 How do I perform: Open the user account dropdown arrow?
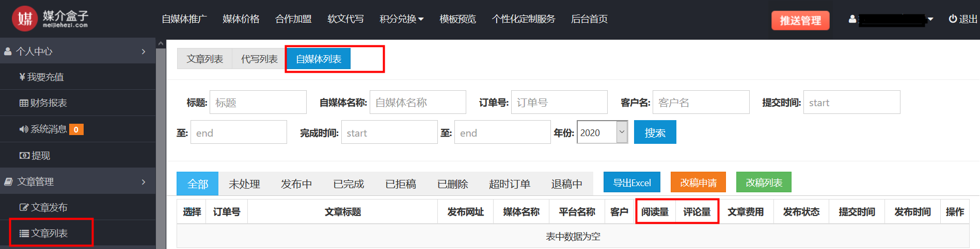(x=930, y=19)
